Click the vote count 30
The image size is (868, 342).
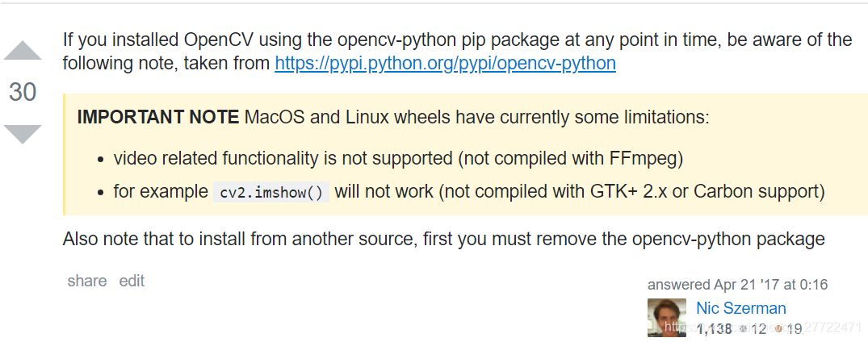23,92
